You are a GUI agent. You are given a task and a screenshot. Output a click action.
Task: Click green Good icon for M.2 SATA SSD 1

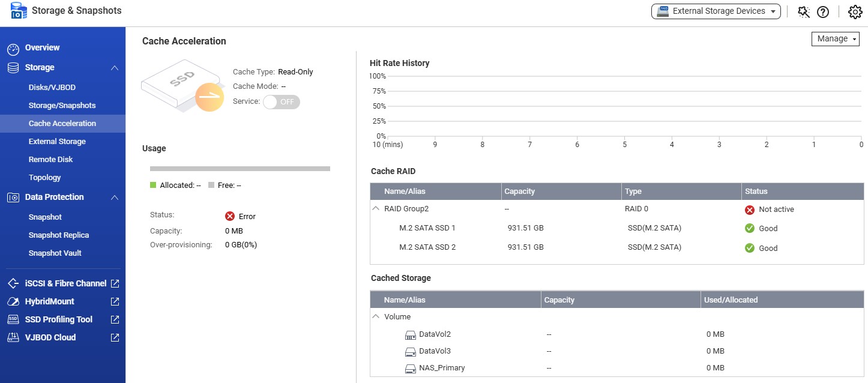750,228
